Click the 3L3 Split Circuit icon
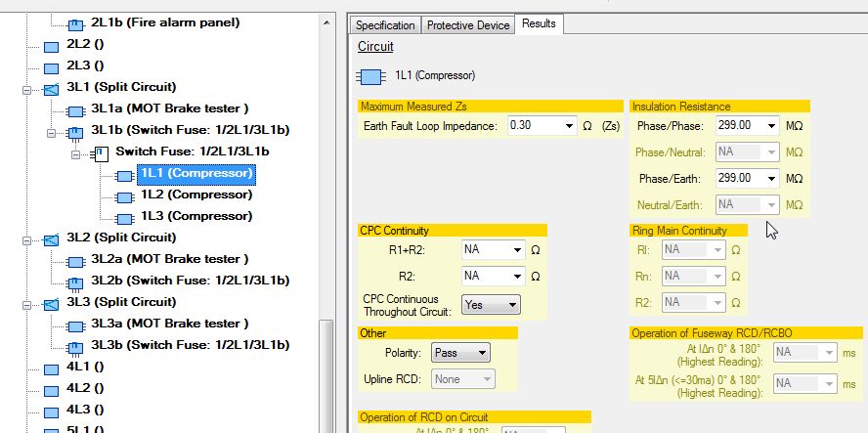 coord(51,305)
